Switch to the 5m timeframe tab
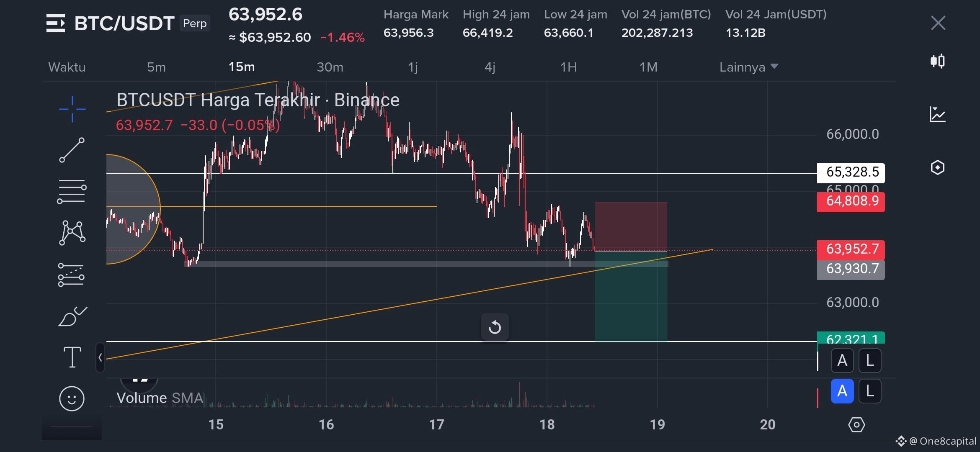 [x=156, y=67]
